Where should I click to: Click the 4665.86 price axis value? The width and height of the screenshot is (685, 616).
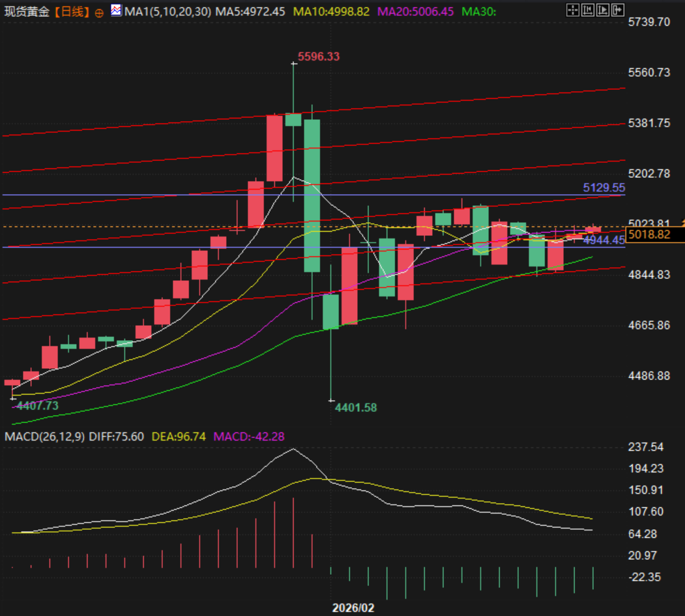pos(649,325)
